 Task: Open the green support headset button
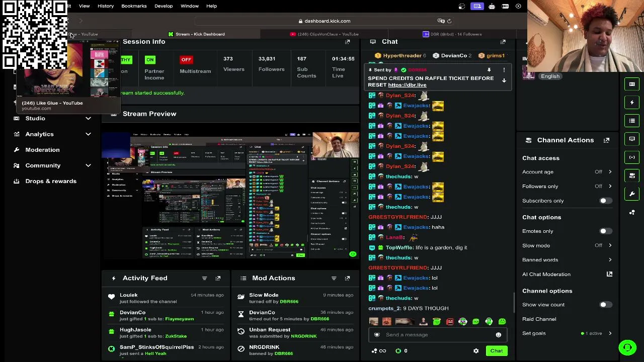[x=627, y=347]
